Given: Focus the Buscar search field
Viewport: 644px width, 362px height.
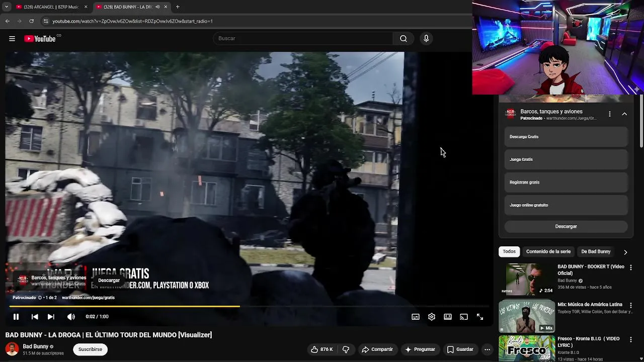Looking at the screenshot, I should pos(303,39).
